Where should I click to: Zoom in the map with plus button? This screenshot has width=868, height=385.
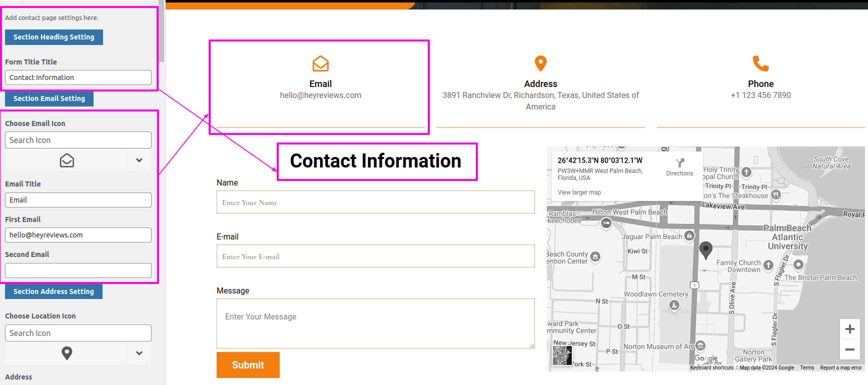pos(849,329)
